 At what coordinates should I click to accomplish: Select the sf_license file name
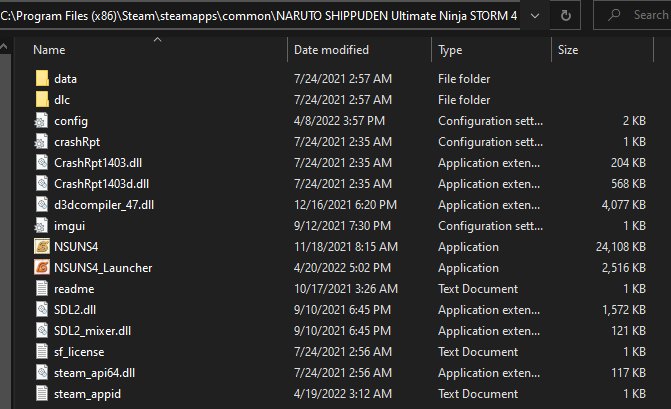coord(79,352)
